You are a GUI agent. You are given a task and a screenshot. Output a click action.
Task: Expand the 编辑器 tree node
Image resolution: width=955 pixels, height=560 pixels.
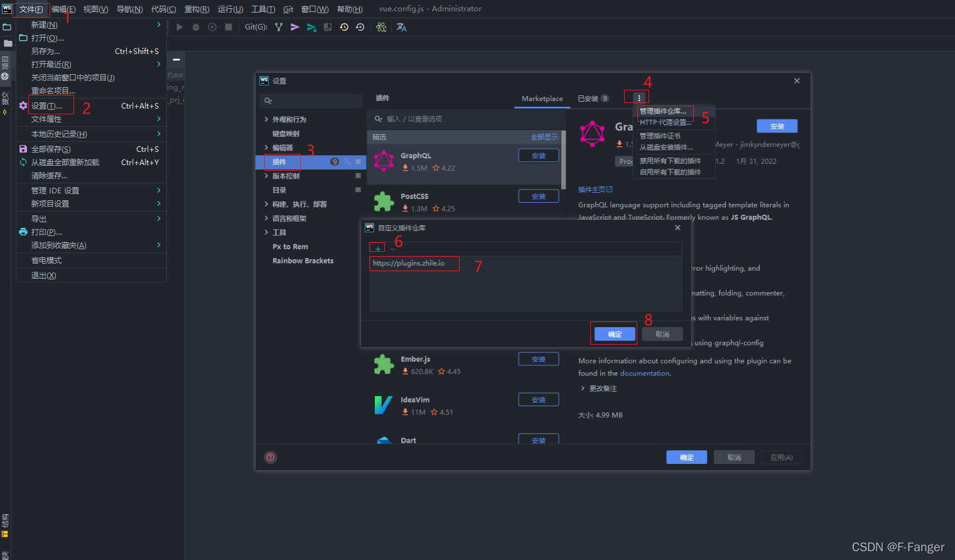click(x=266, y=148)
